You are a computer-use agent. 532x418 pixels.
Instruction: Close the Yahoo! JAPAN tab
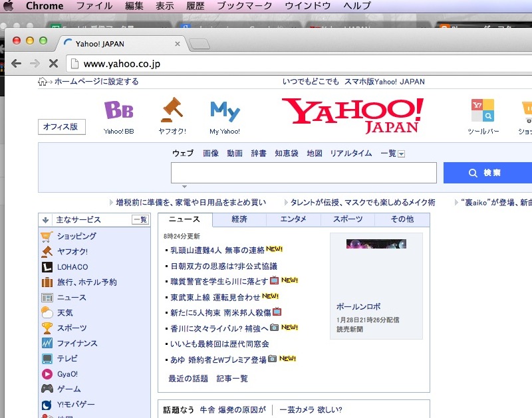coord(177,44)
